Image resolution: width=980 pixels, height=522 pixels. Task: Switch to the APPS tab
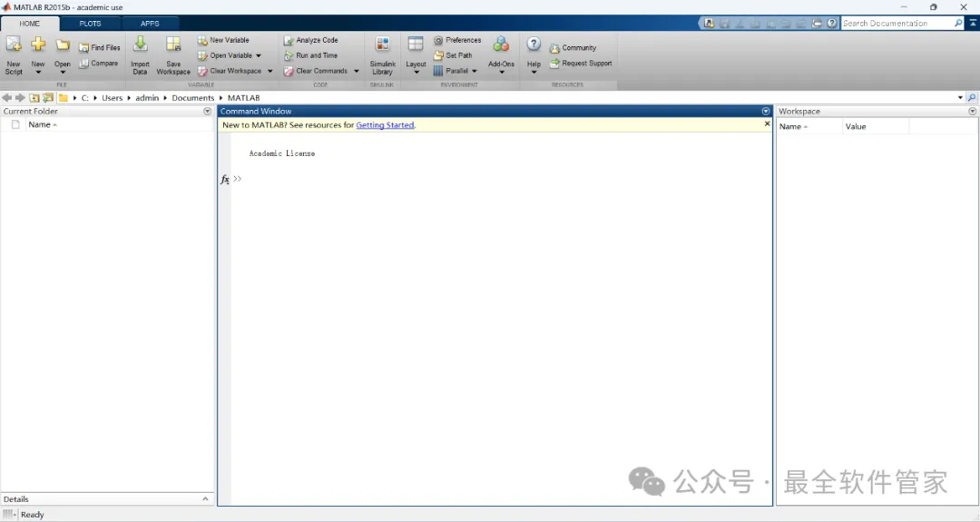pos(150,24)
